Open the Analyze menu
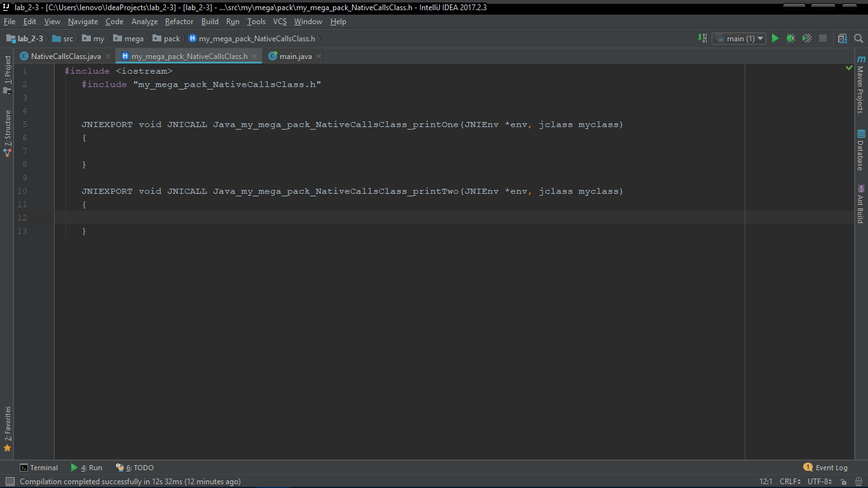 pyautogui.click(x=144, y=22)
